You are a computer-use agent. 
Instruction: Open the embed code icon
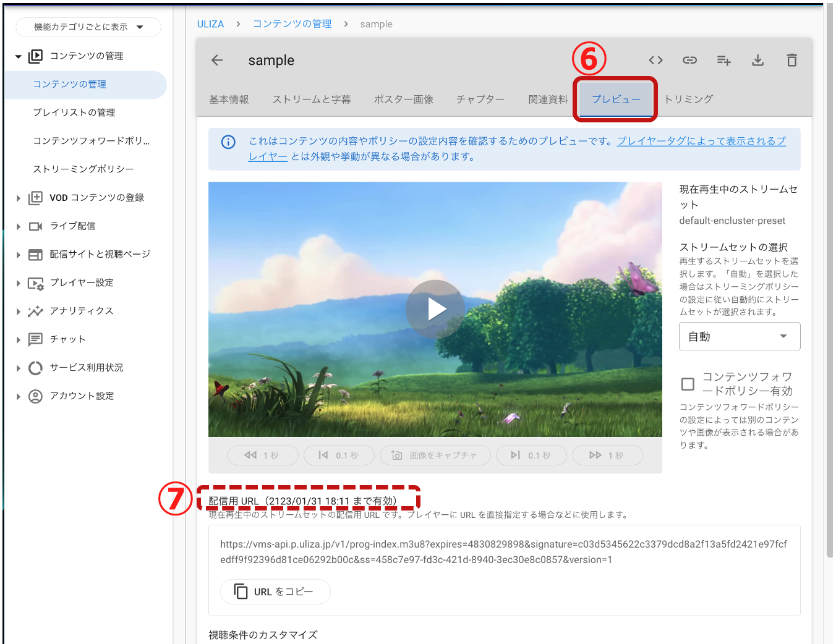coord(655,60)
